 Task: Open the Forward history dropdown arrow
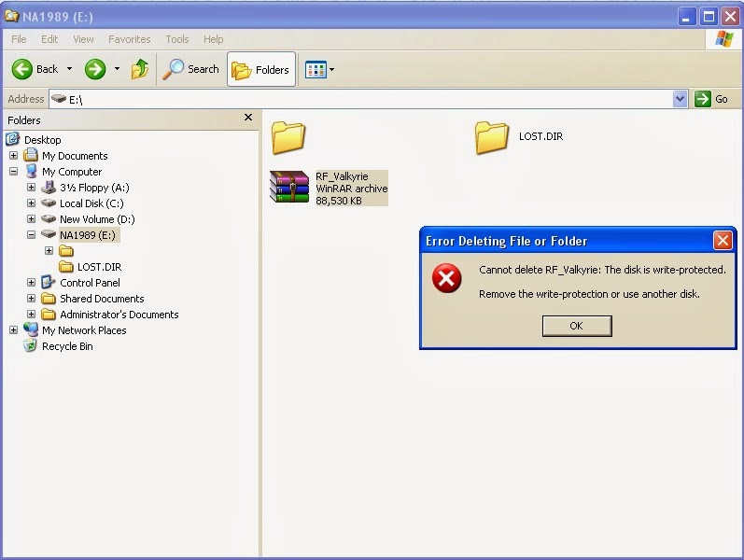117,69
